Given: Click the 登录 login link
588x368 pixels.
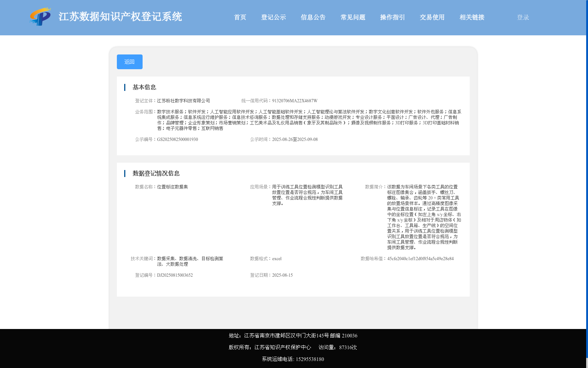Looking at the screenshot, I should tap(523, 17).
